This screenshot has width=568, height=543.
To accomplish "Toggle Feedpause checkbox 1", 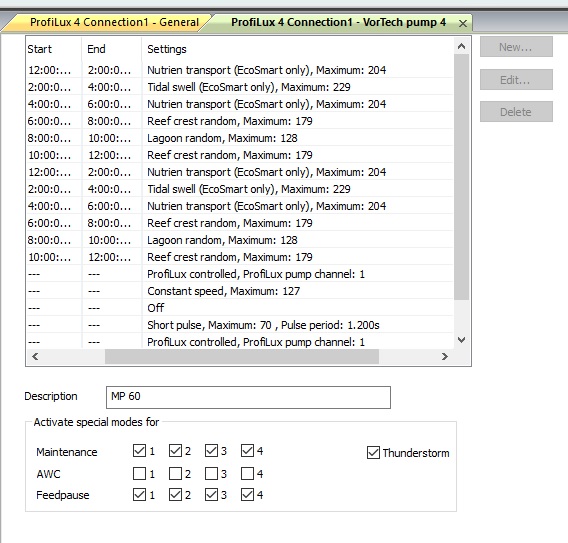I will tap(139, 495).
